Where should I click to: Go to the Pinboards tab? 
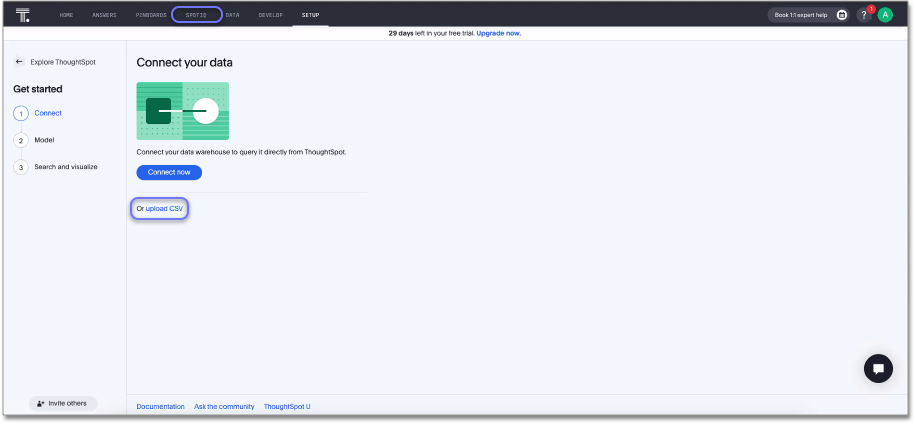pos(150,15)
